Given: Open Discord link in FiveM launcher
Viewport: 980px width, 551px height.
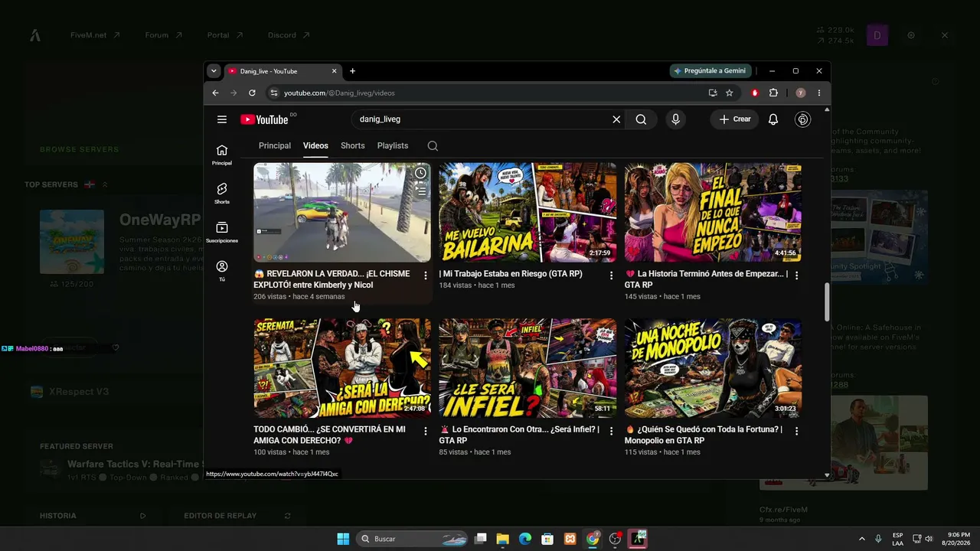Looking at the screenshot, I should pyautogui.click(x=289, y=35).
